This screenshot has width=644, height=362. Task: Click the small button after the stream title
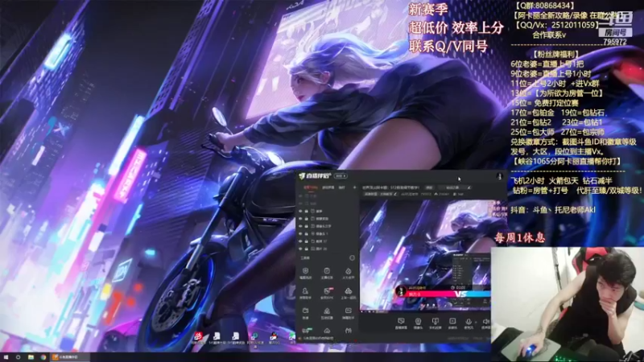pyautogui.click(x=429, y=187)
